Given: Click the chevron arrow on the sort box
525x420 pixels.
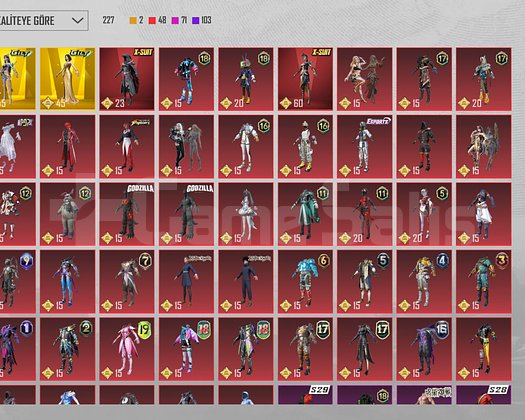Looking at the screenshot, I should click(77, 21).
